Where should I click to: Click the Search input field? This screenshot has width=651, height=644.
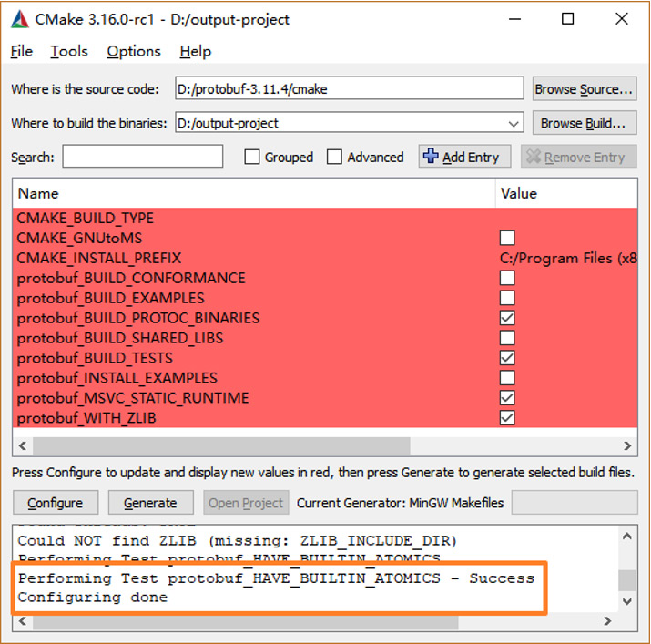[x=143, y=157]
